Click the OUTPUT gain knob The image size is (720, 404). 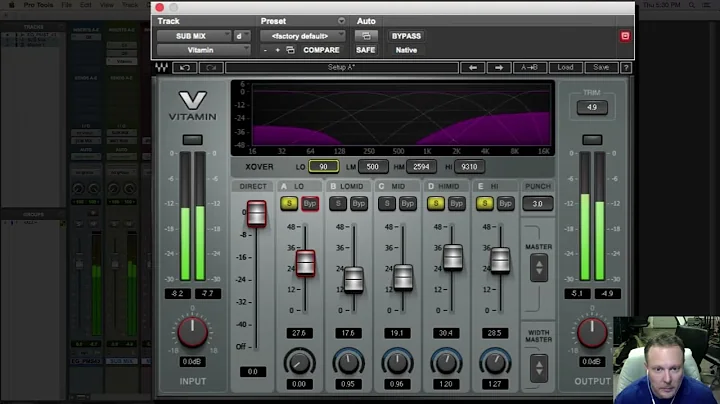[592, 332]
